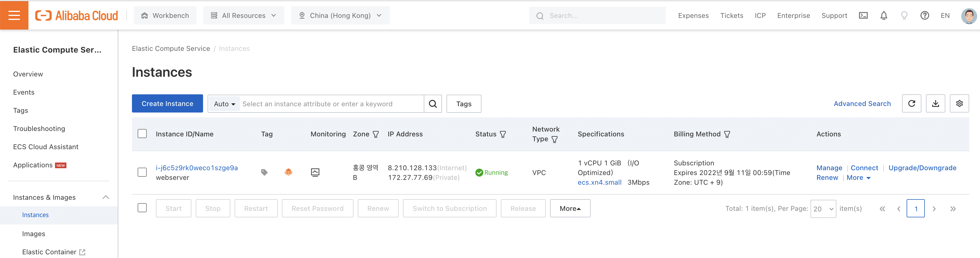Screen dimensions: 980x258
Task: Click Renew link in Actions column
Action: (827, 178)
